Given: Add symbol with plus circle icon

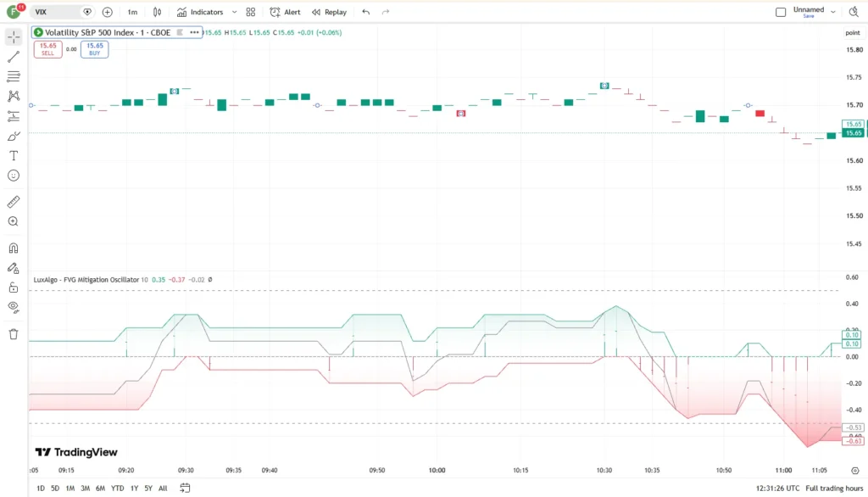Looking at the screenshot, I should pyautogui.click(x=108, y=12).
